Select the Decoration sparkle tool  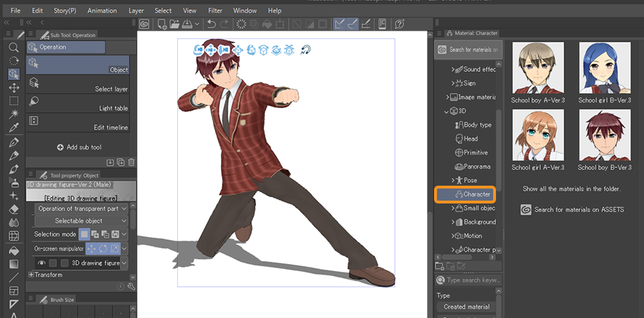tap(14, 196)
